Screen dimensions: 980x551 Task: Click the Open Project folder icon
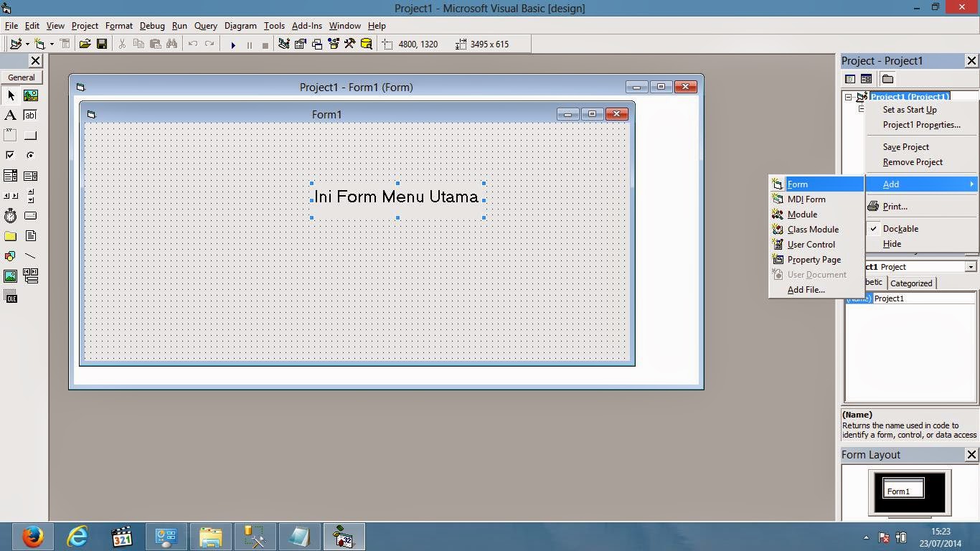pos(85,44)
